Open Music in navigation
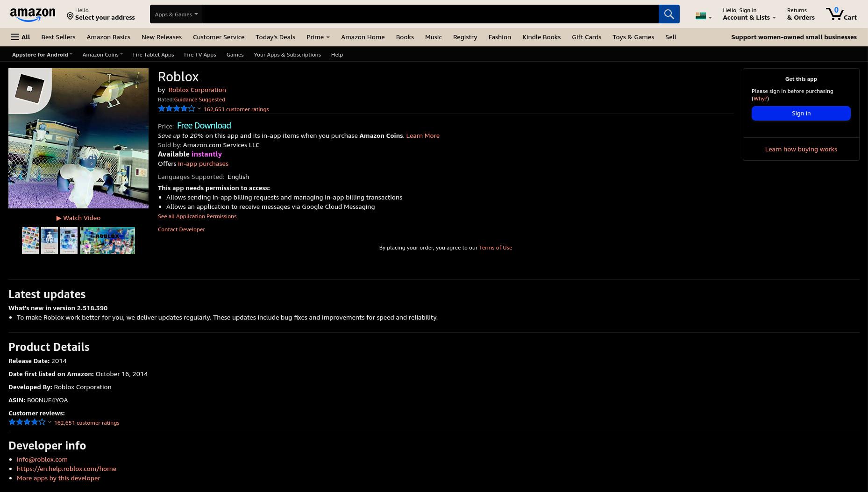This screenshot has width=868, height=492. pos(434,37)
